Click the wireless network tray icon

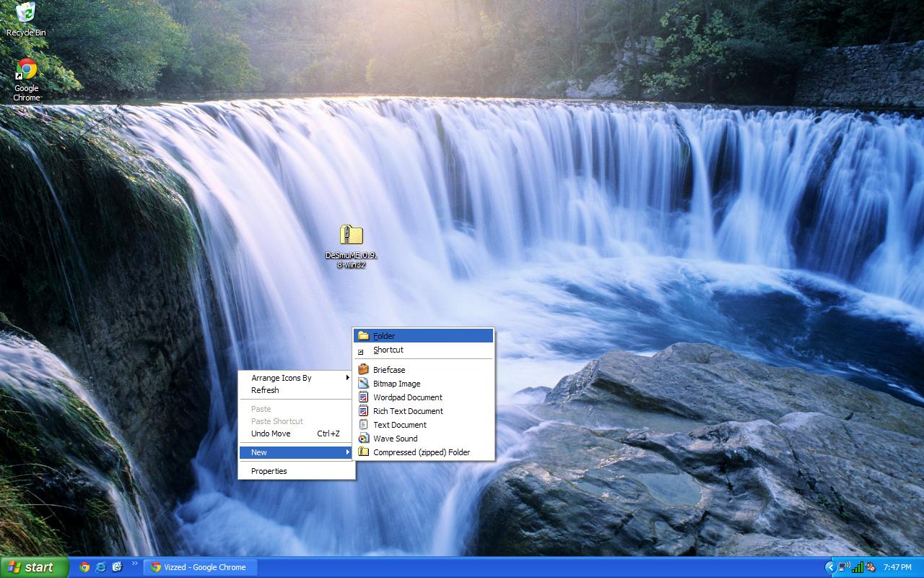tap(843, 567)
